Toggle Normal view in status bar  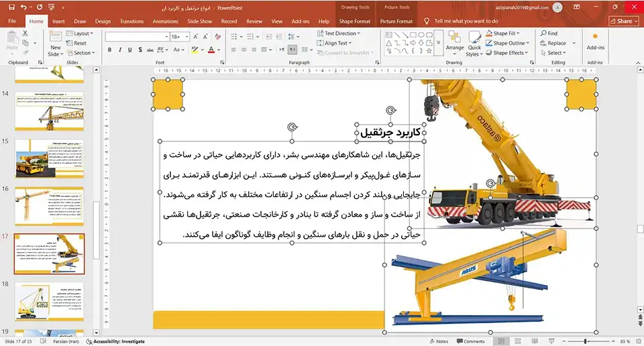click(x=501, y=341)
